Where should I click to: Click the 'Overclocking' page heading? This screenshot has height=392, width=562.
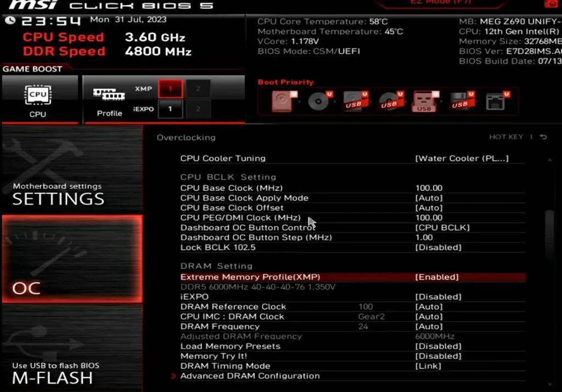pyautogui.click(x=186, y=138)
